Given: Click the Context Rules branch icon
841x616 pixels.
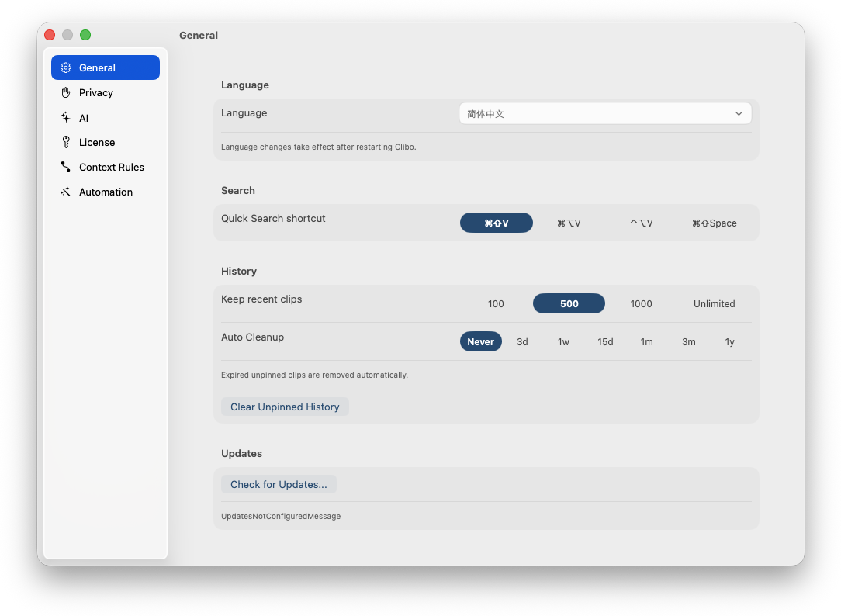Looking at the screenshot, I should click(x=66, y=167).
